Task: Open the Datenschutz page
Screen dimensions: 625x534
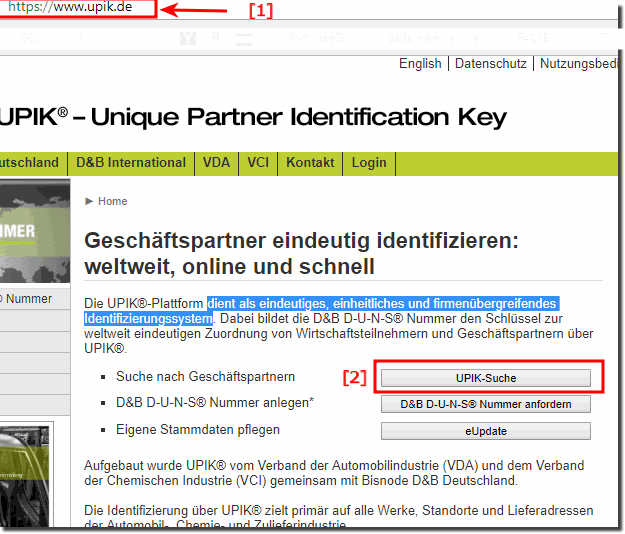Action: (x=491, y=63)
